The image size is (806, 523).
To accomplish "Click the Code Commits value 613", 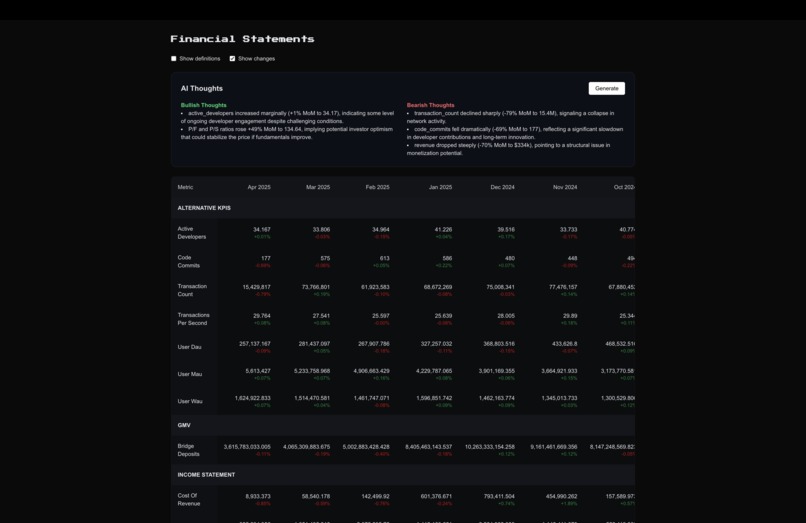I will (384, 258).
